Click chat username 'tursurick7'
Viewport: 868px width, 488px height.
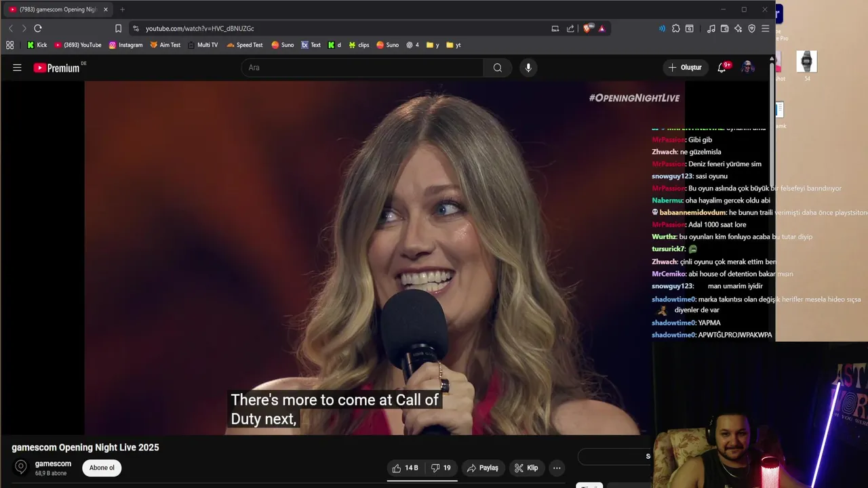[x=669, y=249]
